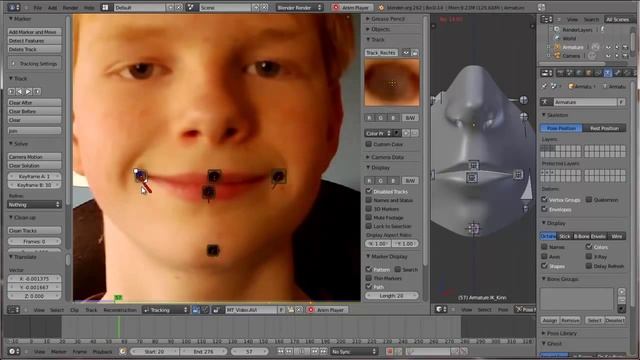Open the Tracking mode dropdown
Screen dimensions: 640x360
click(x=165, y=310)
